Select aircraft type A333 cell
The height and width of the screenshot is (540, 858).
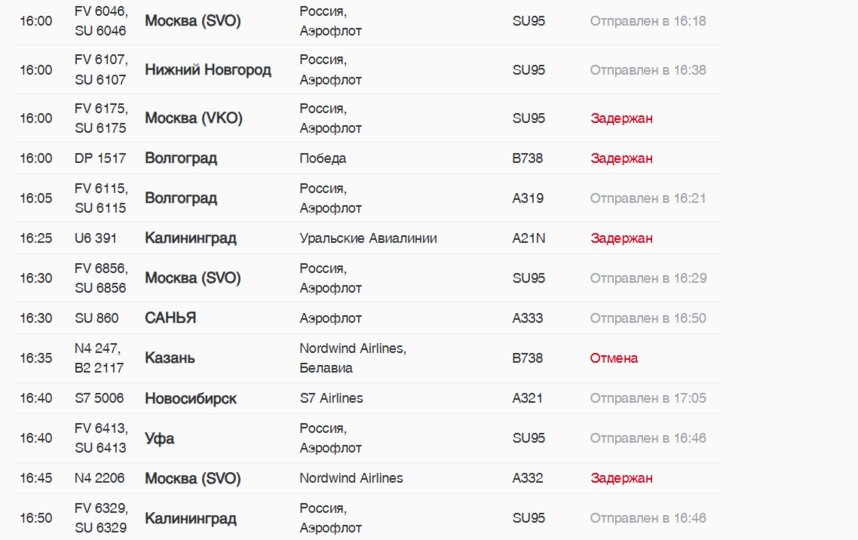527,318
